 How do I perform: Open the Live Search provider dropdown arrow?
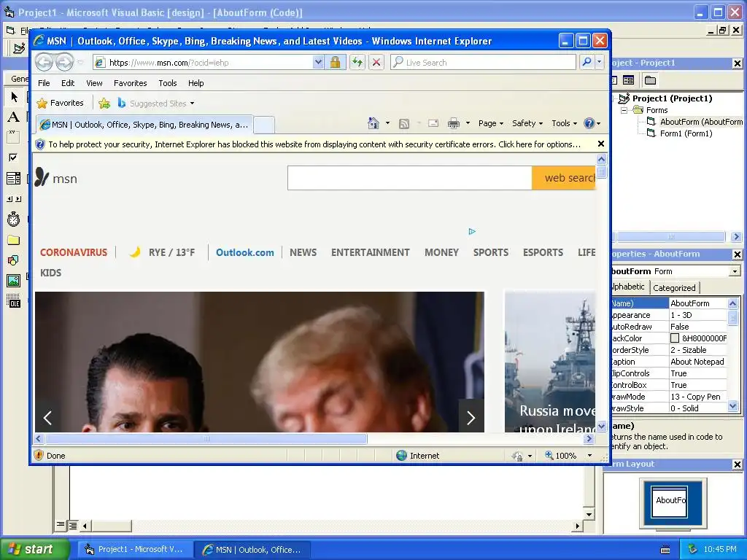pos(600,62)
